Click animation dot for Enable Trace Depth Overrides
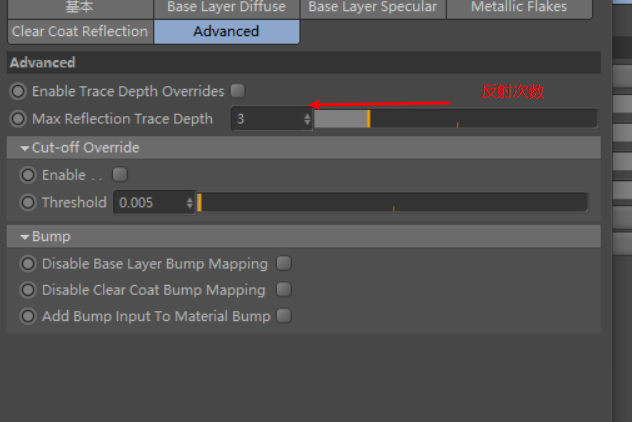This screenshot has height=422, width=632. coord(18,91)
